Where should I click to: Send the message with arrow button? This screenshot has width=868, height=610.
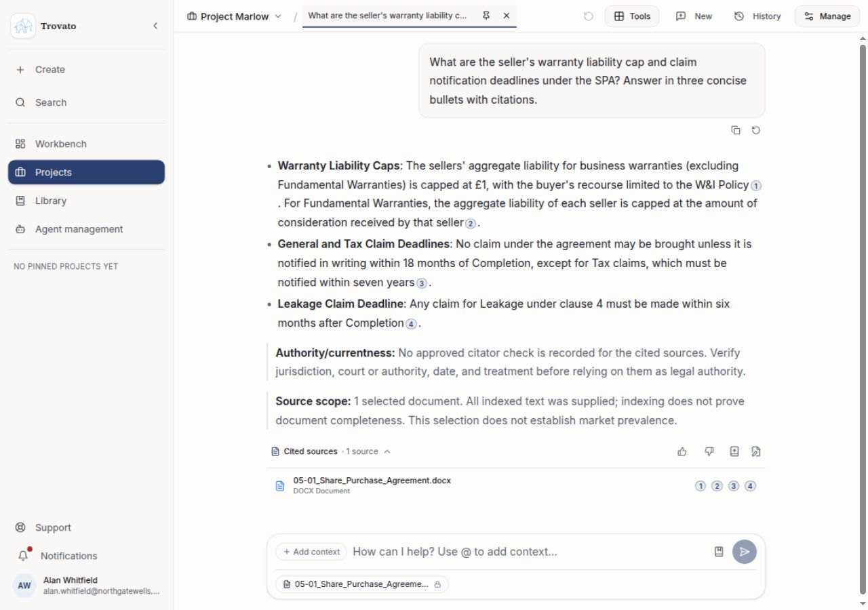(745, 552)
